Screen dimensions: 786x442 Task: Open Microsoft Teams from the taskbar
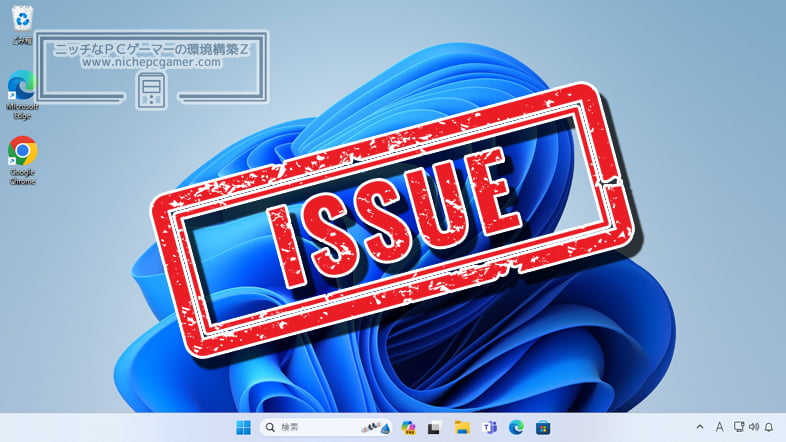489,427
